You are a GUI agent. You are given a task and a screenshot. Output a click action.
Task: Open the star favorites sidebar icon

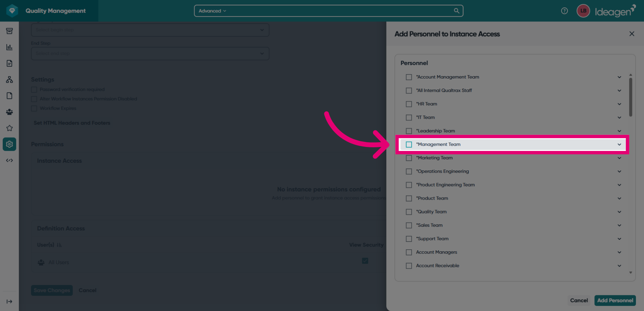(x=9, y=128)
